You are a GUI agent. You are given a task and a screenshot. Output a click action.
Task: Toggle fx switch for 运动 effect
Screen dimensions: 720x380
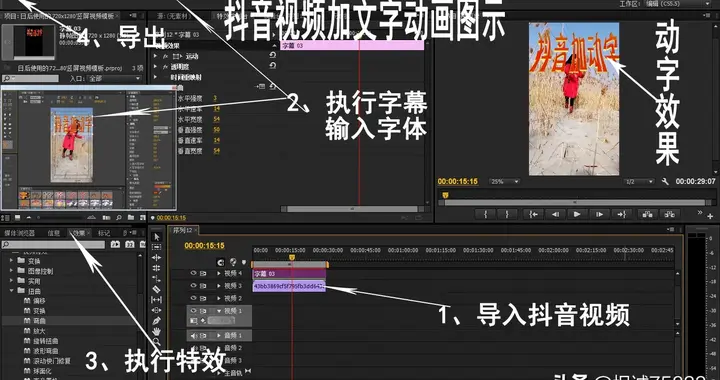coord(166,56)
